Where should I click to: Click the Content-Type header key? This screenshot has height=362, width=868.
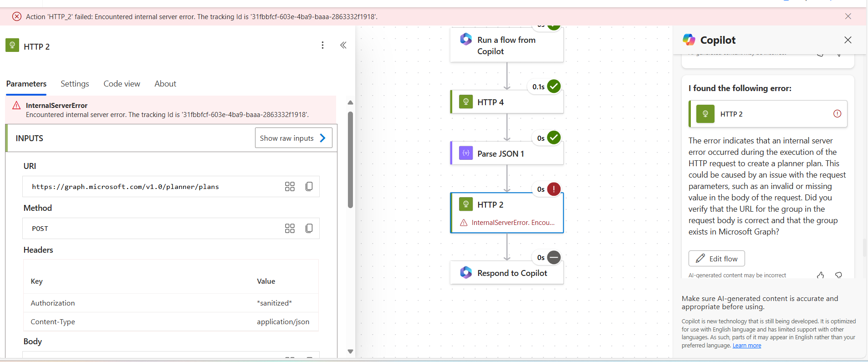[x=53, y=322]
